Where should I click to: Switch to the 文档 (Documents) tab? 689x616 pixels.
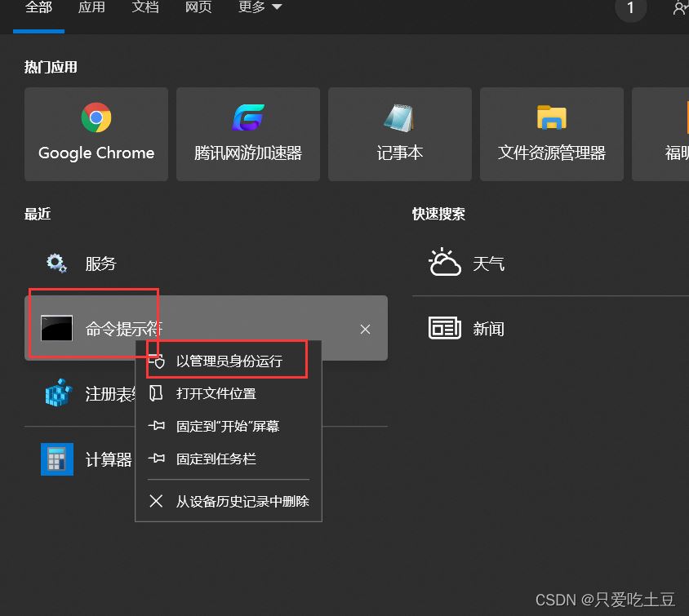pos(145,7)
